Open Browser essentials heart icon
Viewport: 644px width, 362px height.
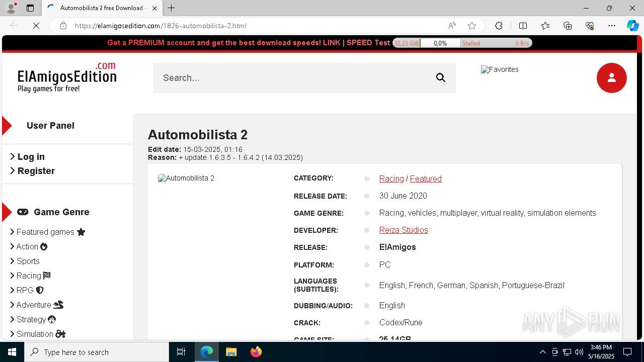pyautogui.click(x=590, y=26)
